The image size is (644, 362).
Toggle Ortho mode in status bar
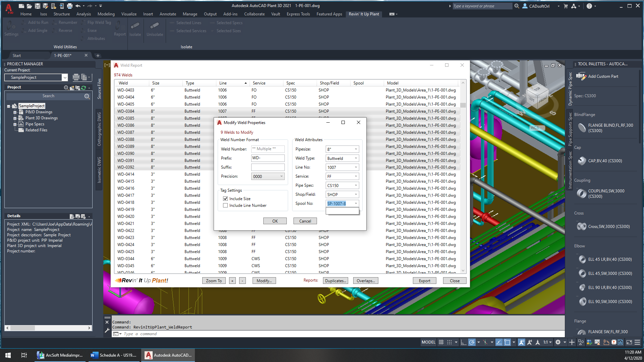464,342
